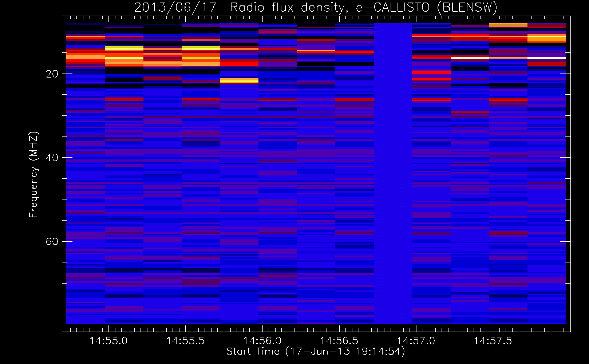Click the time tick label '14:55.5'

tap(185, 341)
